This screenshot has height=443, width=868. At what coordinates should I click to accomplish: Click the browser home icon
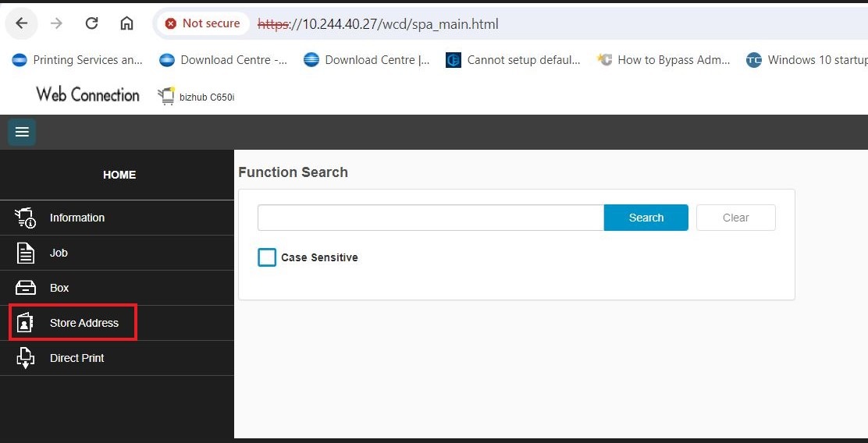tap(126, 23)
